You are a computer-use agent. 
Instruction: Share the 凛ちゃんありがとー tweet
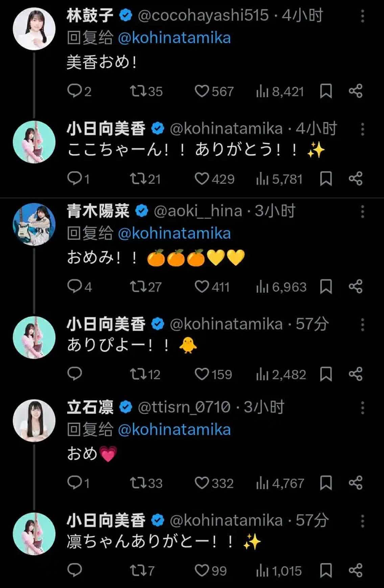(x=356, y=570)
